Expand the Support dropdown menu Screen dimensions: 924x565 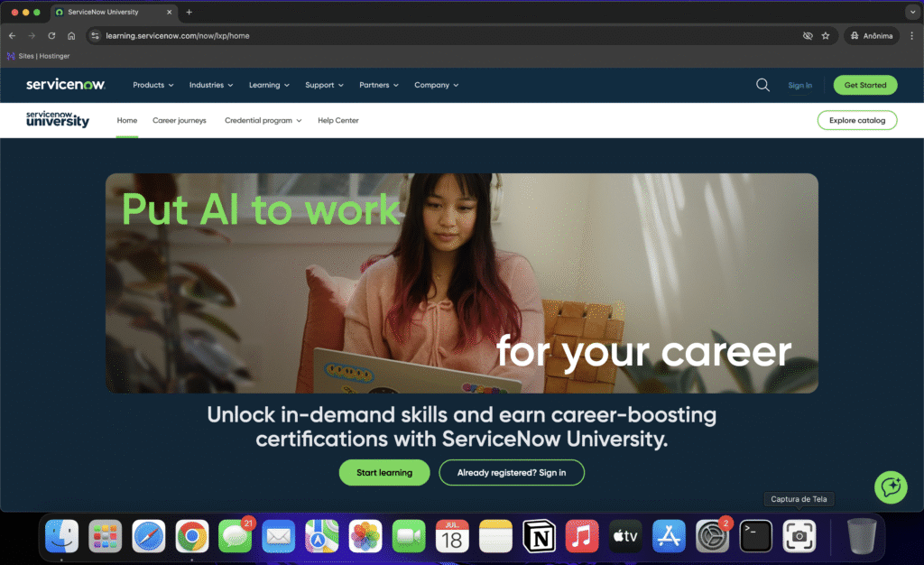tap(324, 85)
